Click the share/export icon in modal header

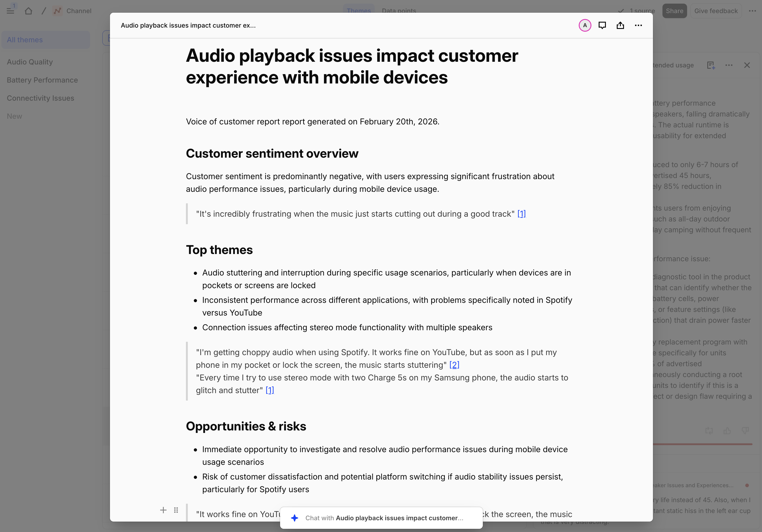tap(620, 25)
